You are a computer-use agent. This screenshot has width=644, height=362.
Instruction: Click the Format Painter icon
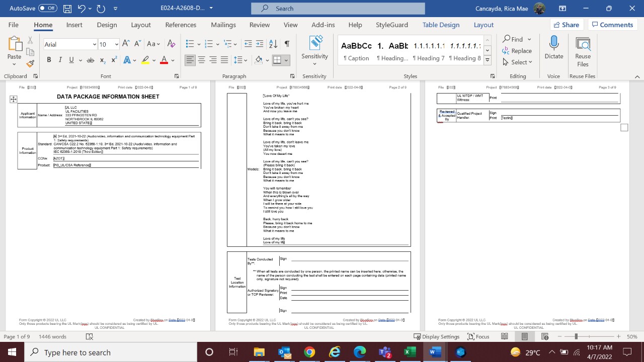click(x=30, y=63)
